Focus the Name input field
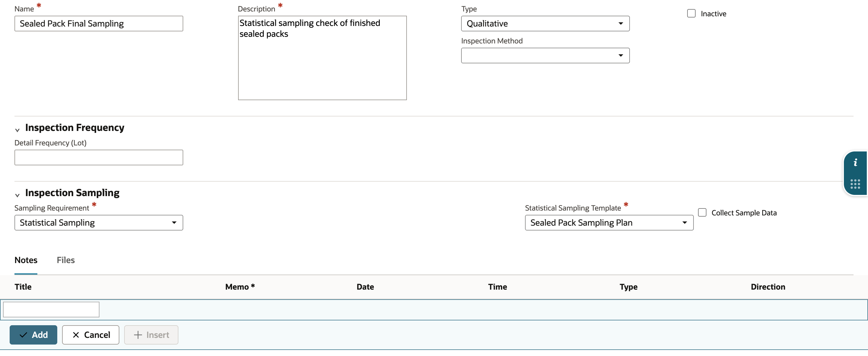 99,24
